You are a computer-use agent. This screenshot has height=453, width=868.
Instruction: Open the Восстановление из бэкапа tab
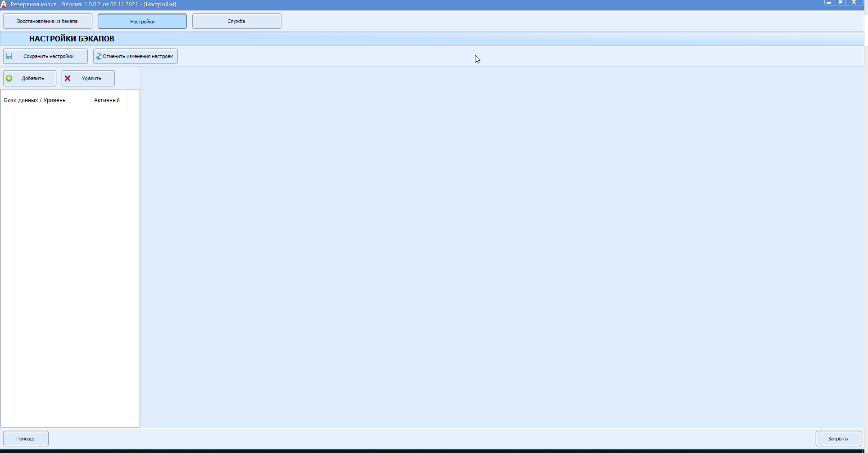click(x=48, y=21)
